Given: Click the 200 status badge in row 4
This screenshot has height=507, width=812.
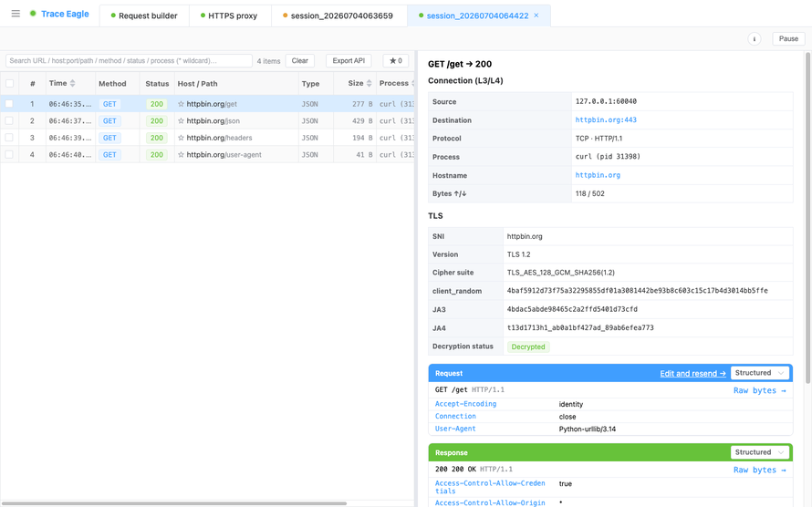Looking at the screenshot, I should [x=156, y=155].
